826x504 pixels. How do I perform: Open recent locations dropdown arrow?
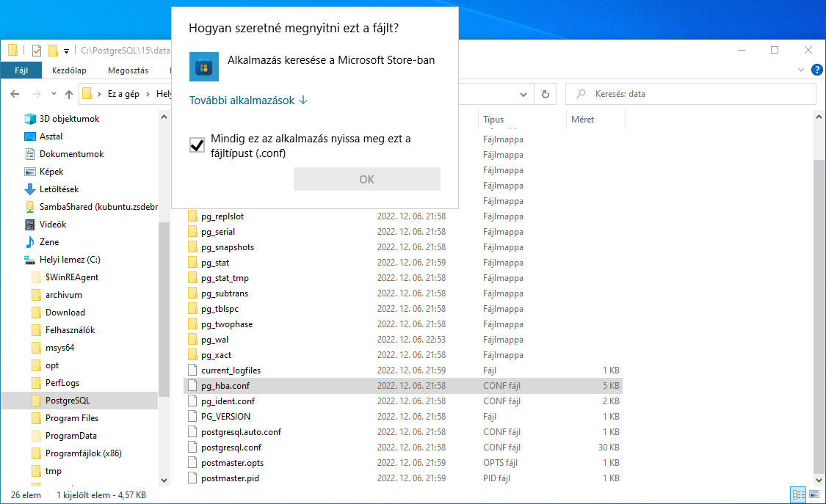tap(54, 94)
